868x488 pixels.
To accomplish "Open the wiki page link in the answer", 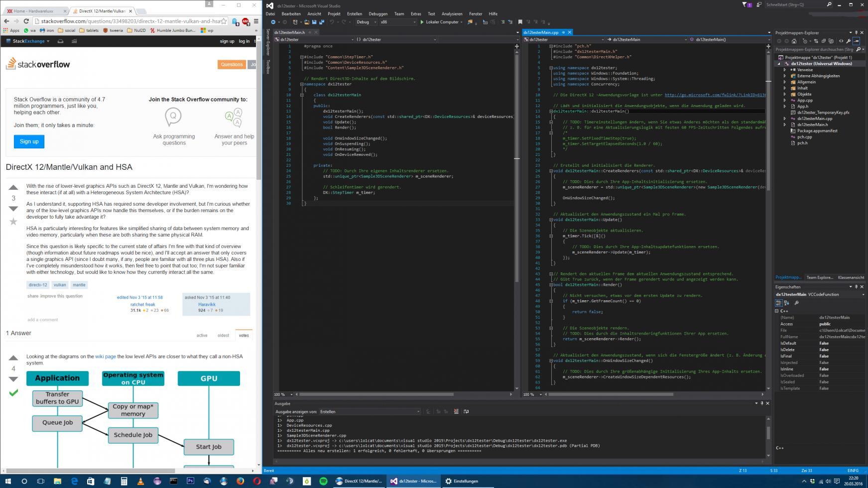I will pos(106,357).
